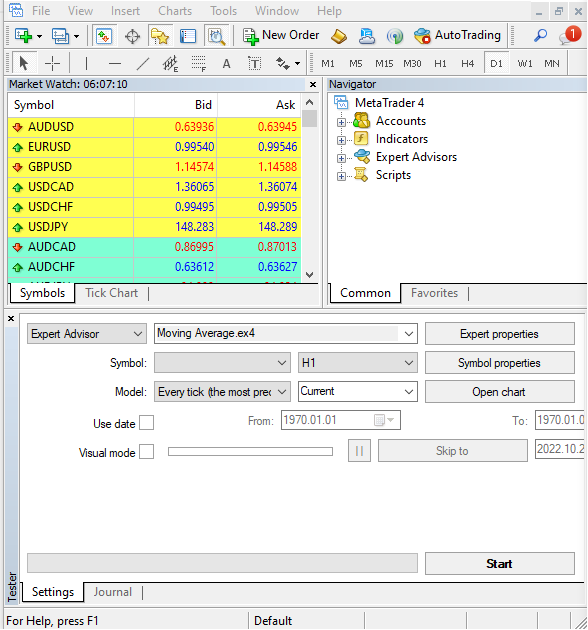Image resolution: width=588 pixels, height=630 pixels.
Task: Select the EURUSD row in Market Watch
Action: click(x=154, y=147)
